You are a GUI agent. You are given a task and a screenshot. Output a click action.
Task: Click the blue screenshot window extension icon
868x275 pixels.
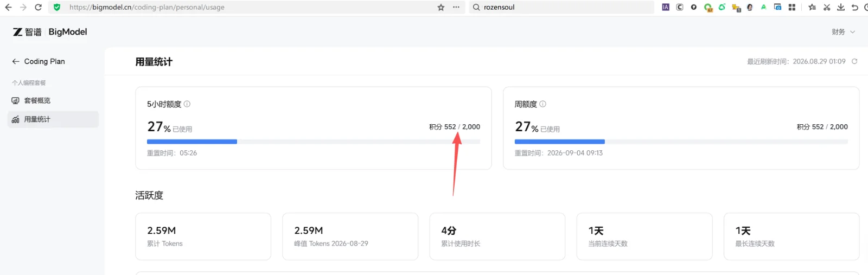point(778,7)
